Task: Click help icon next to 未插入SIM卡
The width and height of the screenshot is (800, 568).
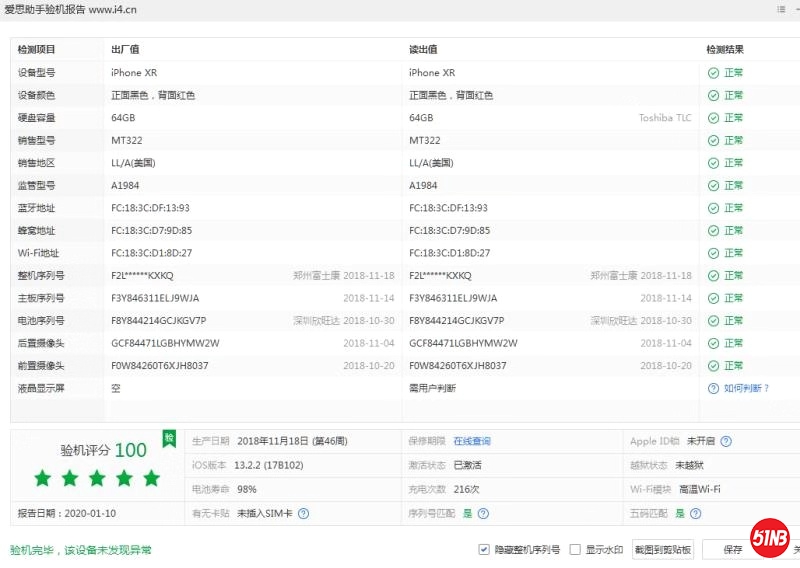Action: click(303, 514)
